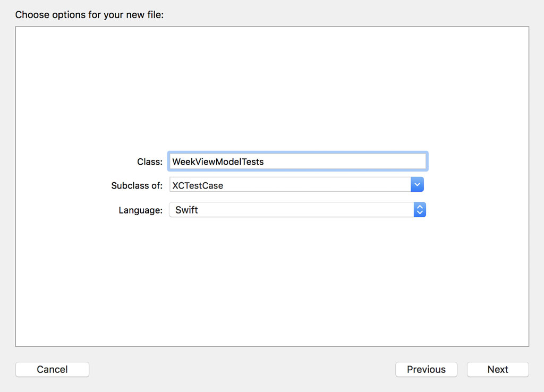Click the Class label

click(150, 161)
